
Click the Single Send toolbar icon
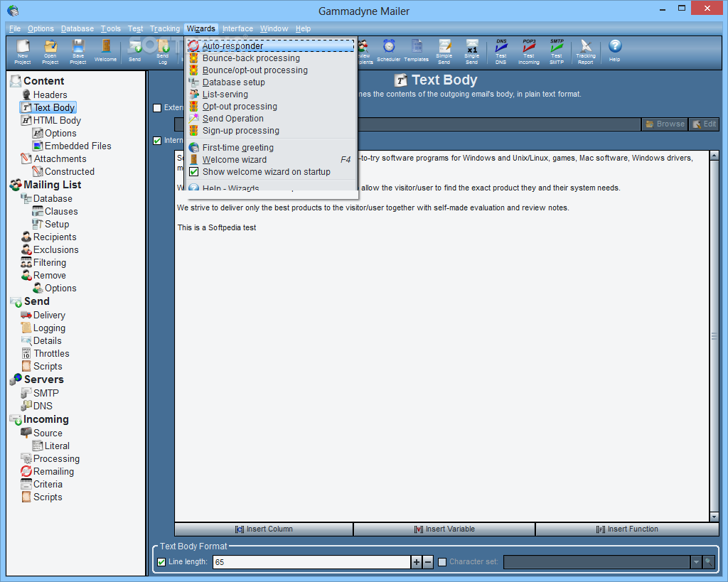point(472,51)
